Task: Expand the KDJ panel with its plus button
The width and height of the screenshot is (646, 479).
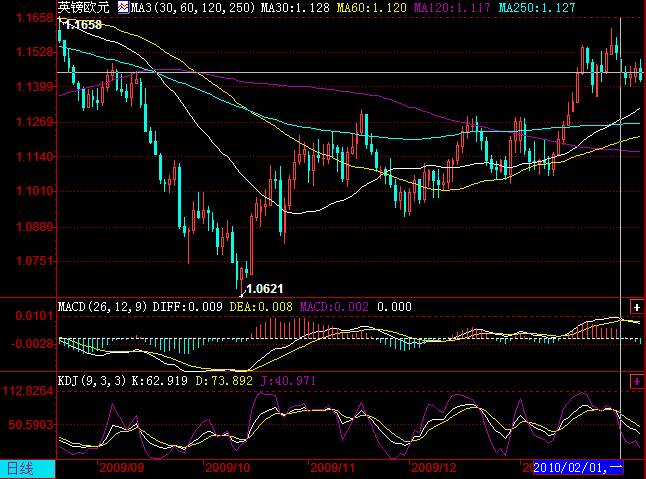Action: point(637,381)
